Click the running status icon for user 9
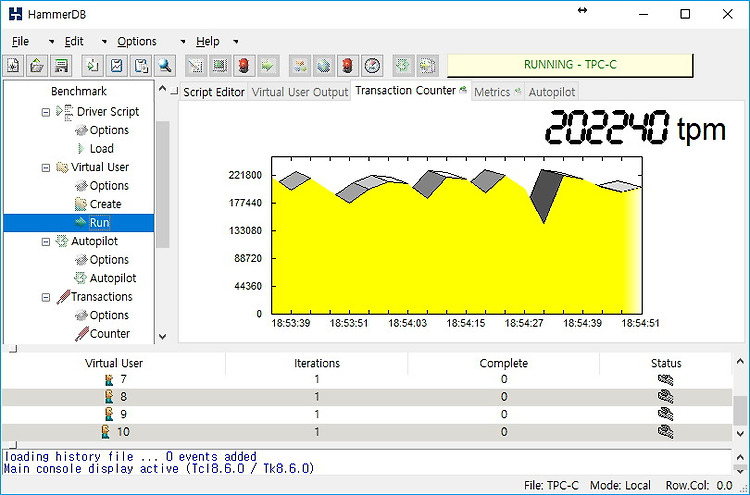 [x=665, y=414]
